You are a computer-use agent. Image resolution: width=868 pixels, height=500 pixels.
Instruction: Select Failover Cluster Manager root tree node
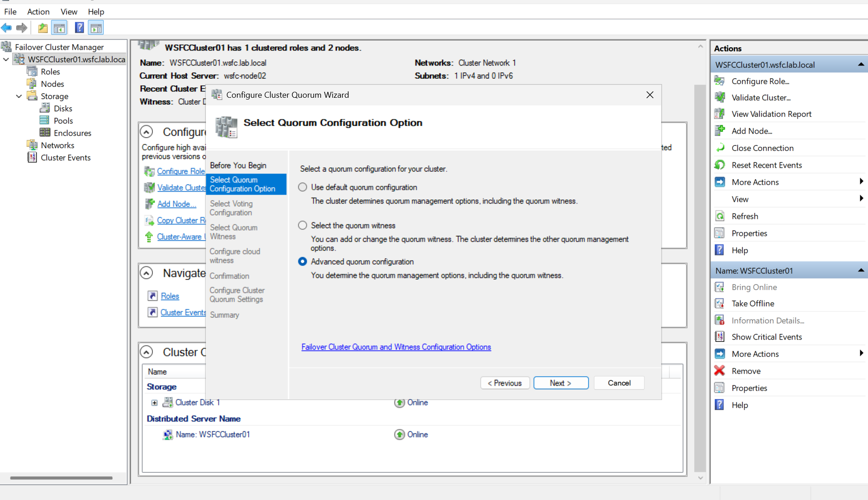tap(59, 47)
